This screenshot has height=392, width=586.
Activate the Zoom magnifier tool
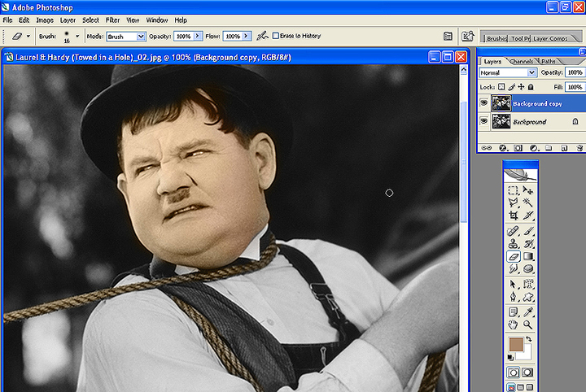[x=528, y=324]
